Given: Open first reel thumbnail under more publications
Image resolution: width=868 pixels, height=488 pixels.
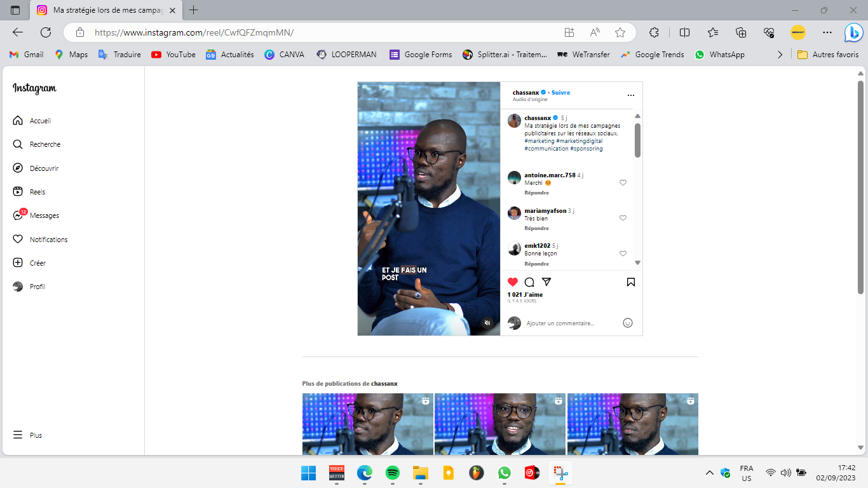Looking at the screenshot, I should [x=367, y=424].
